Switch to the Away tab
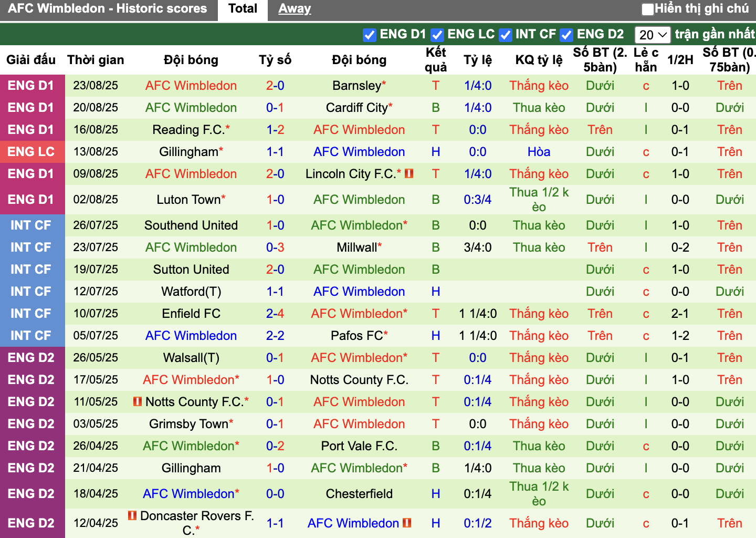756x538 pixels. pos(295,8)
